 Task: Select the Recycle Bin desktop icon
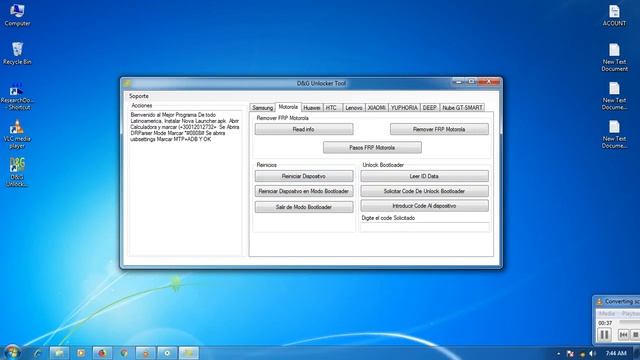coord(17,53)
